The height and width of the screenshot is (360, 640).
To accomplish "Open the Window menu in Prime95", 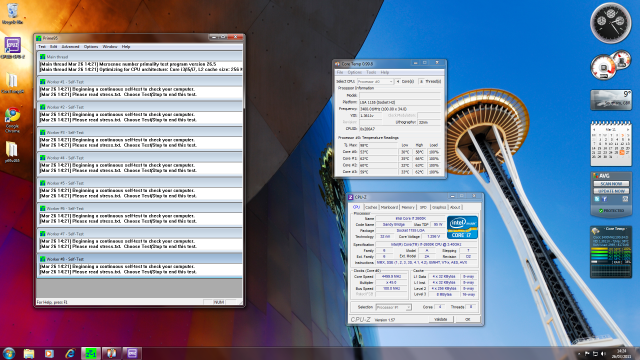I will [110, 47].
